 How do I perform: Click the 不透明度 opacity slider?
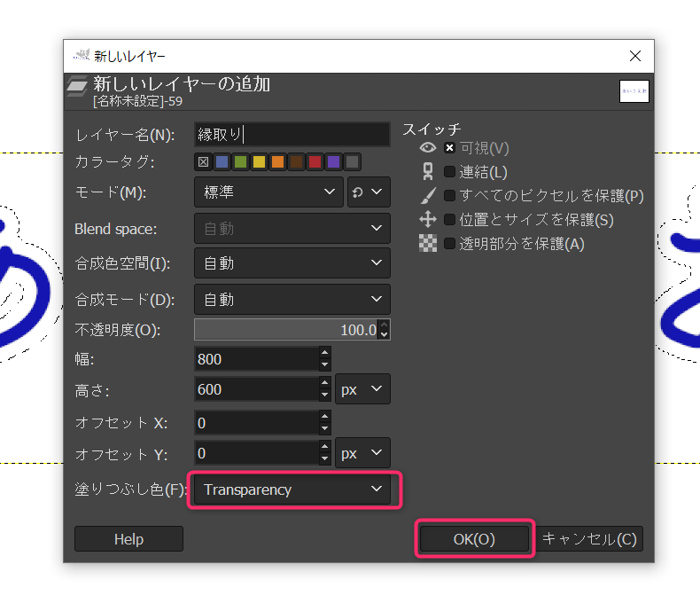click(286, 330)
